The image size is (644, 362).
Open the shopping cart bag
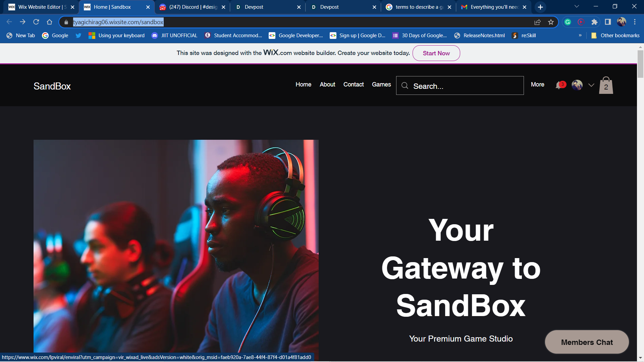[x=606, y=85]
